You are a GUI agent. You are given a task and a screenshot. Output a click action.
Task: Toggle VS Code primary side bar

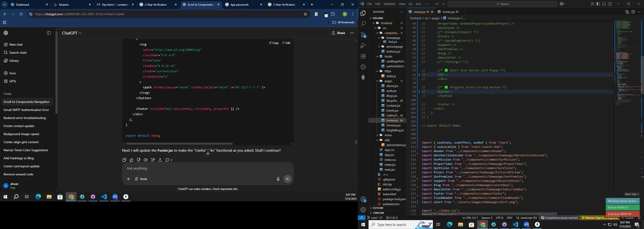pos(598,4)
